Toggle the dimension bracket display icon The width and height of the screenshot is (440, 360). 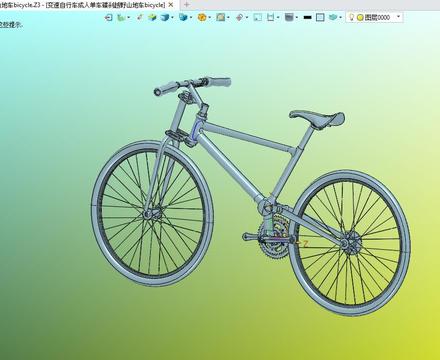(x=270, y=17)
